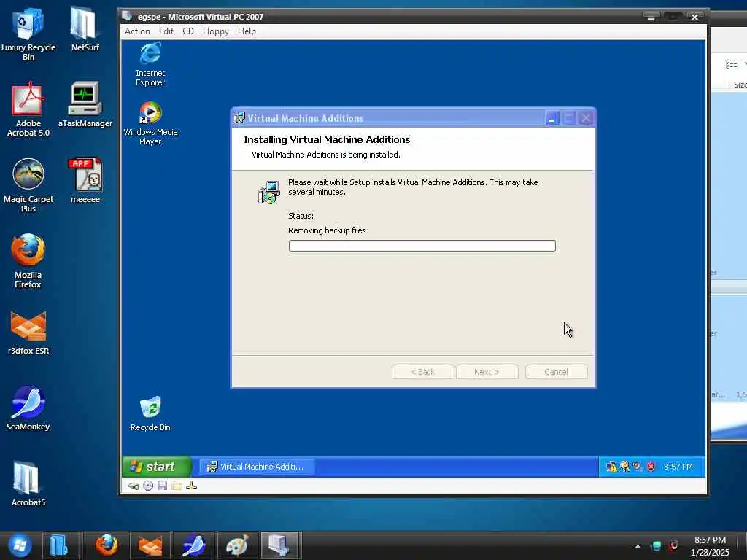Open the Edit menu in Virtual PC

[166, 31]
